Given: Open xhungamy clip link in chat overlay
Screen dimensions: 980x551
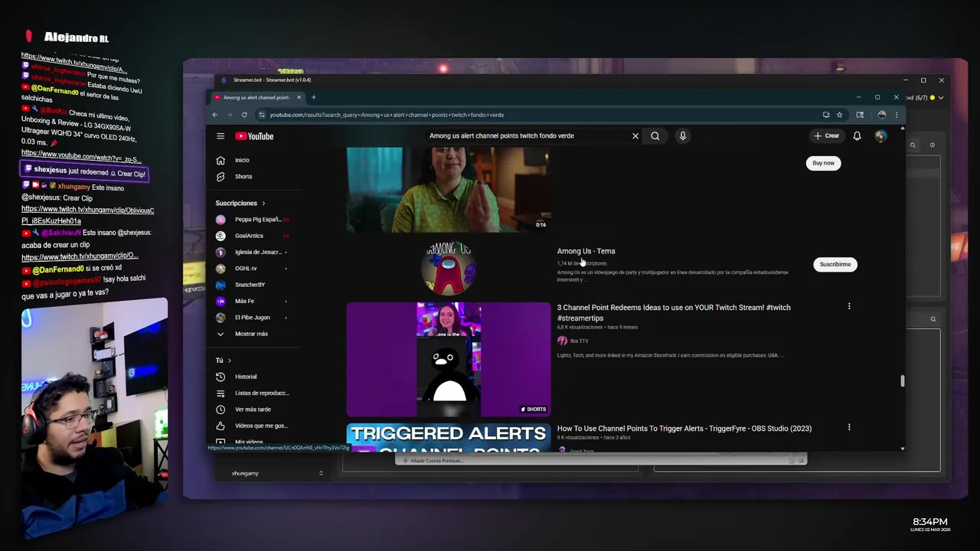Looking at the screenshot, I should click(87, 215).
